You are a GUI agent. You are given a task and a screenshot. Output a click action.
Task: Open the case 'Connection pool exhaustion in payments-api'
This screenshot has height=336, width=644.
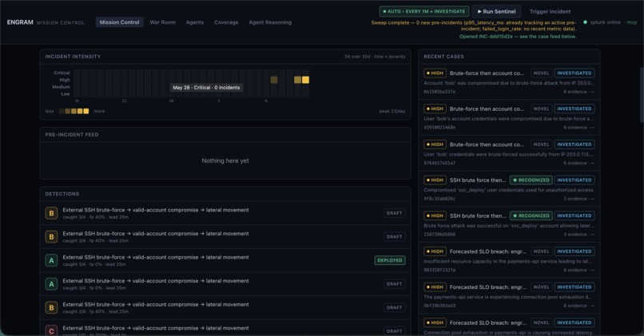click(x=509, y=326)
